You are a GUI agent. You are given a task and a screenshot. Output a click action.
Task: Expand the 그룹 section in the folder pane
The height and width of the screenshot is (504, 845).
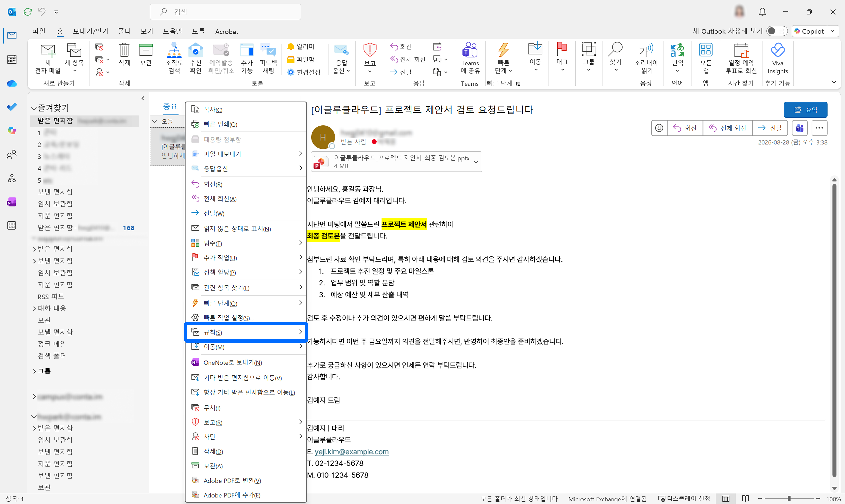34,371
